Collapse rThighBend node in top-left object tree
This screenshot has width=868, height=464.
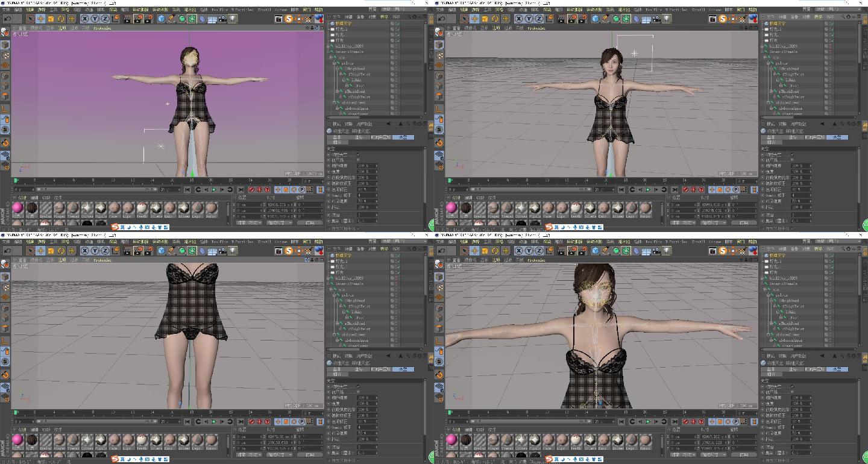pos(338,91)
